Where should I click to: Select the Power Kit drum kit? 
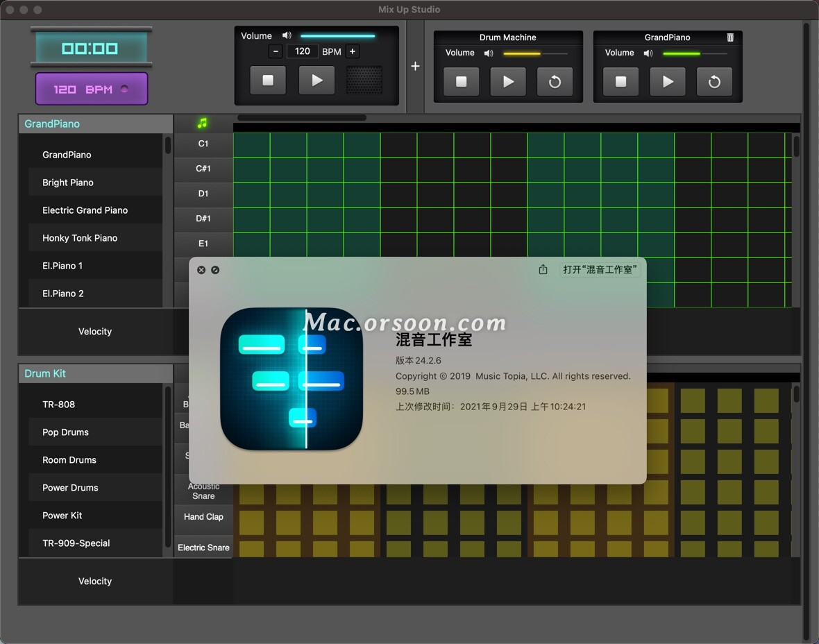pyautogui.click(x=95, y=515)
